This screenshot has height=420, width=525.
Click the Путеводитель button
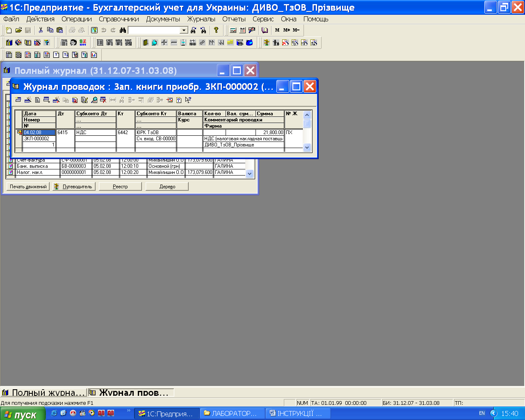(74, 187)
